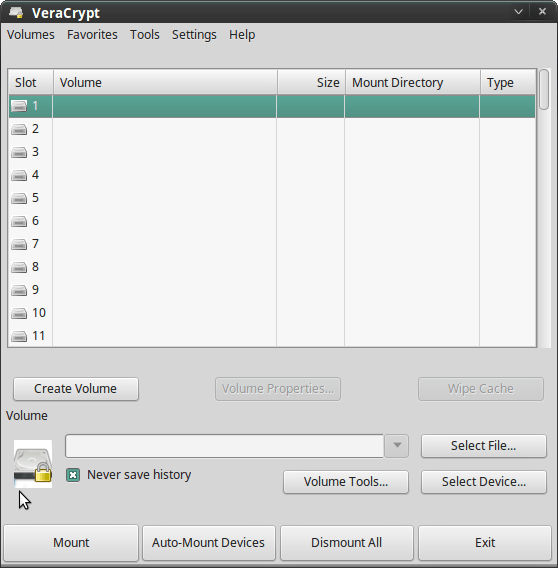Open the Favorites menu
Viewport: 558px width, 568px height.
tap(92, 35)
